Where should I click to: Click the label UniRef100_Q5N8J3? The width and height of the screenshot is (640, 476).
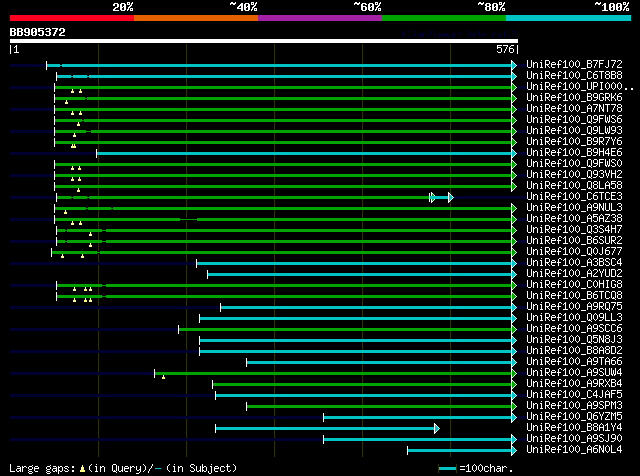click(x=574, y=340)
